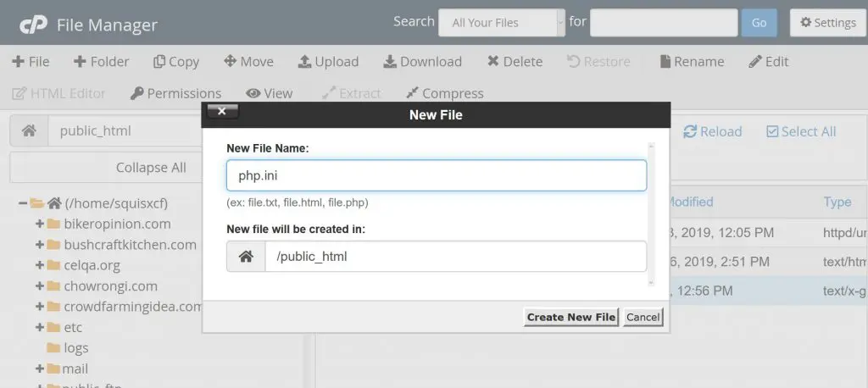
Task: Open the Settings gear button
Action: tap(828, 23)
